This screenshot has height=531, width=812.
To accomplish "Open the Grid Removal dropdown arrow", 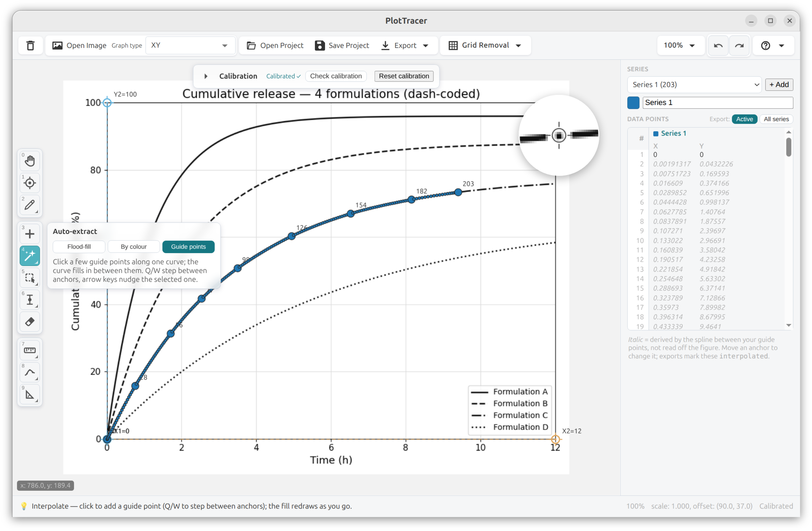I will point(518,45).
